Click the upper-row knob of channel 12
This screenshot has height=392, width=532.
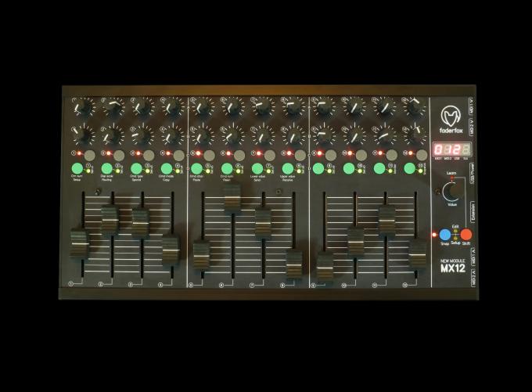click(415, 108)
